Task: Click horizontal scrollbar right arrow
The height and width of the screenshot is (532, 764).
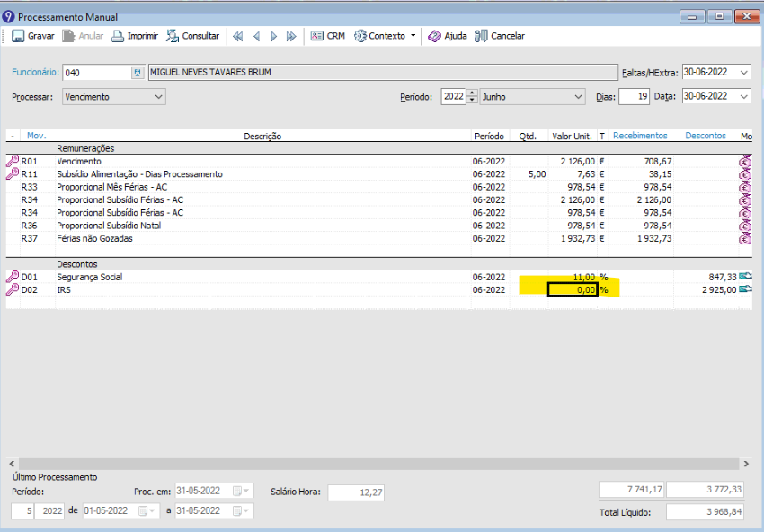Action: (745, 463)
